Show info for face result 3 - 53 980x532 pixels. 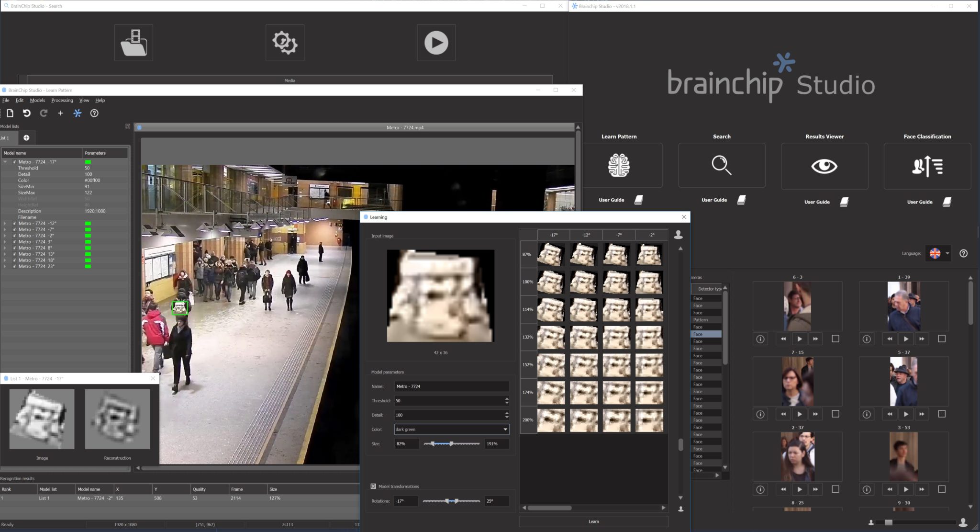pos(867,489)
